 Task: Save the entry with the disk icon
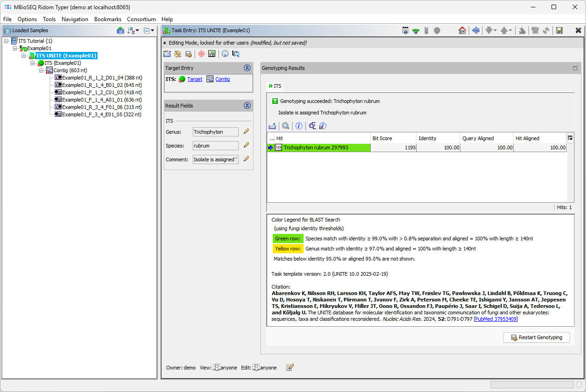pyautogui.click(x=559, y=30)
